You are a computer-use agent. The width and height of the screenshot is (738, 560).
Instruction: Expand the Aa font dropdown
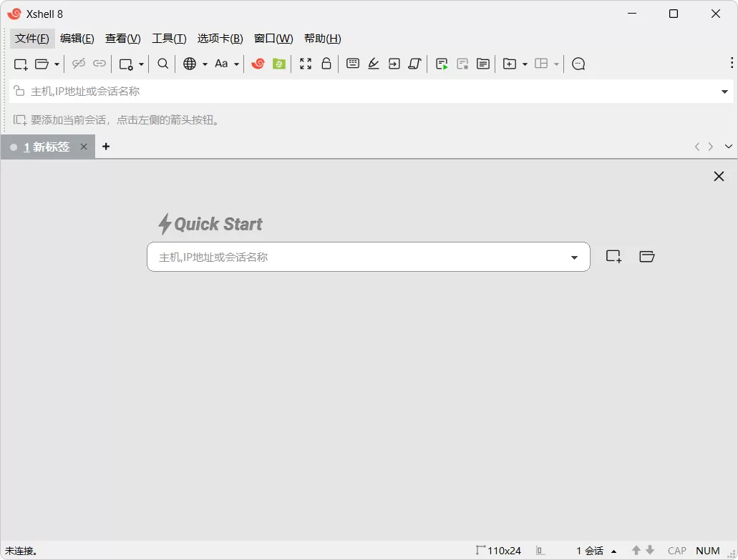[x=236, y=64]
